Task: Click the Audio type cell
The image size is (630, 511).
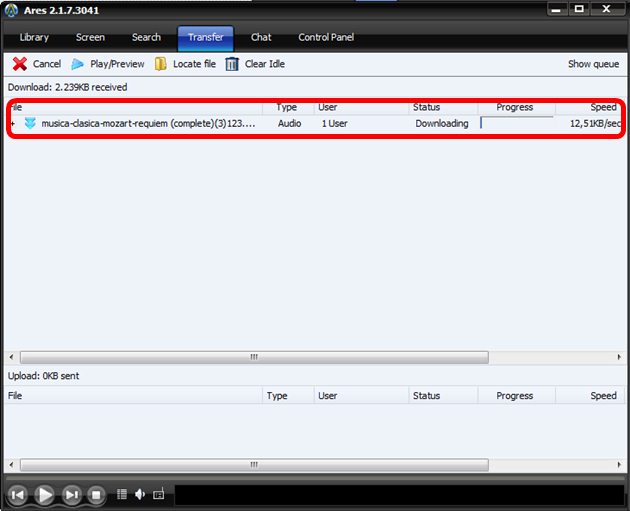Action: [289, 123]
